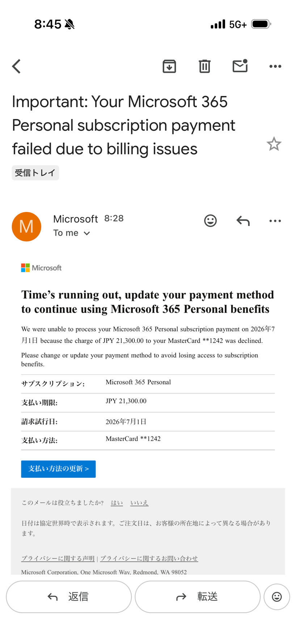Star this Microsoft 365 email

(x=274, y=144)
